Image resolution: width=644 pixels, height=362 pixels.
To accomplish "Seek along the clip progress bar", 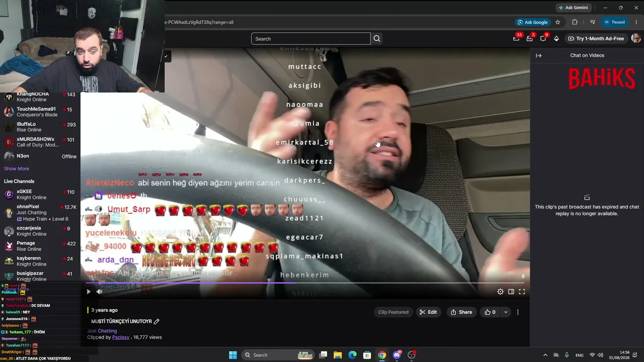I will pyautogui.click(x=305, y=283).
